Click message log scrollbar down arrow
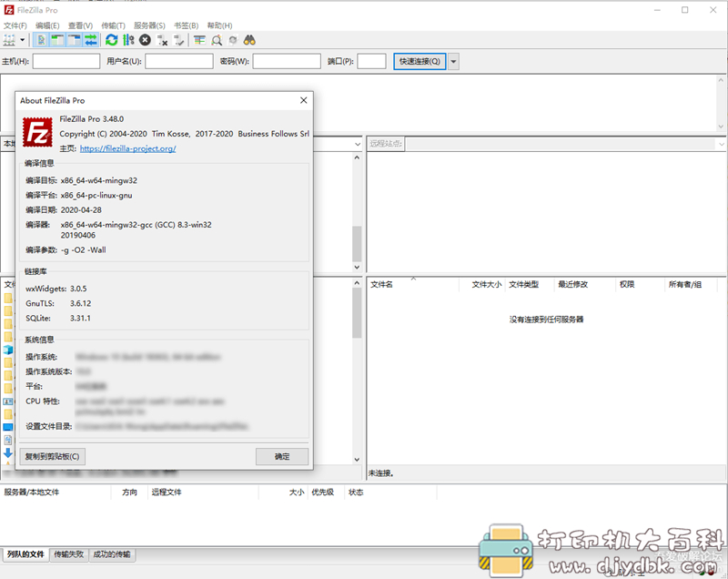The width and height of the screenshot is (728, 579). 721,126
